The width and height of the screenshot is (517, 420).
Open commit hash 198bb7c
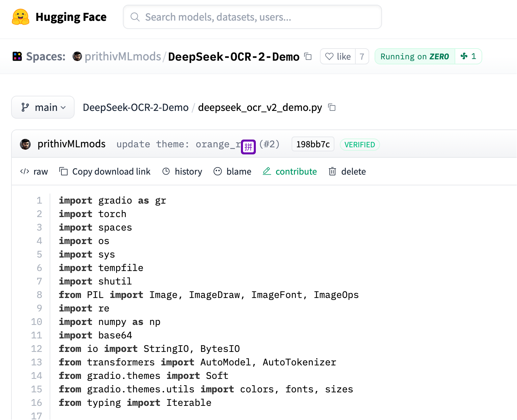(x=313, y=144)
